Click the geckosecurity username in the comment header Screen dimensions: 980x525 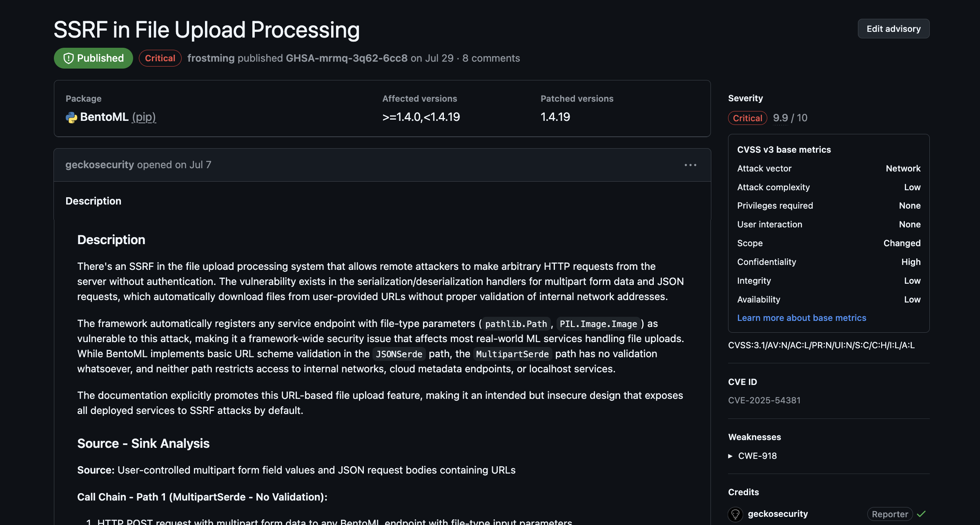click(99, 165)
